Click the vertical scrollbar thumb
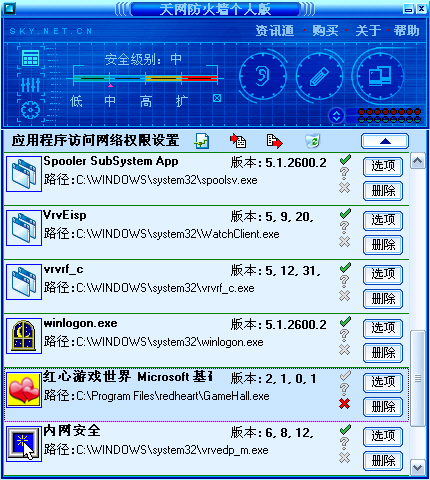This screenshot has width=430, height=480. click(418, 378)
